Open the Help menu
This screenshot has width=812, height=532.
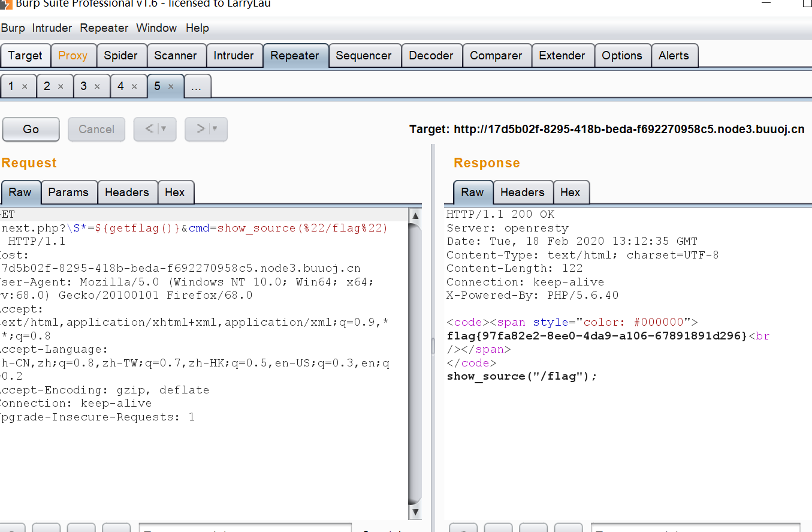[x=197, y=28]
